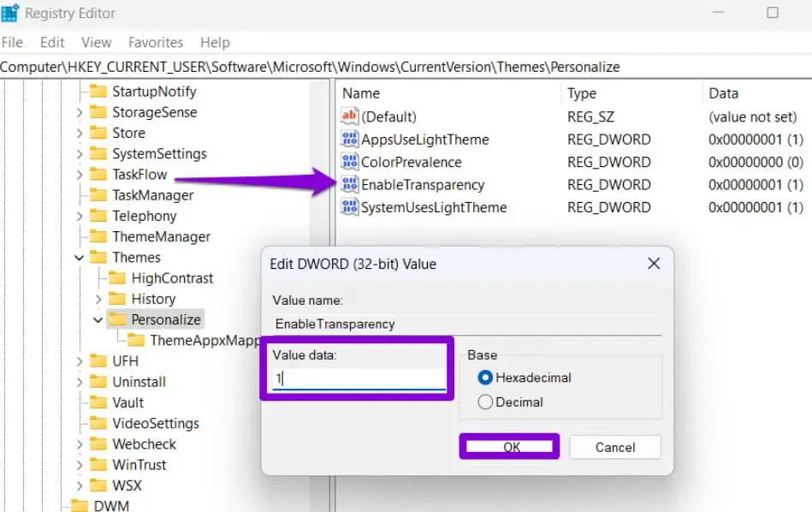Click inside the Value data field
The height and width of the screenshot is (512, 812).
coord(359,378)
